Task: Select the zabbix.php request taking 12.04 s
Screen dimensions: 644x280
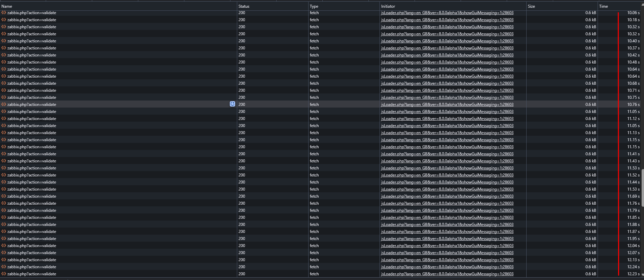Action: (32, 246)
